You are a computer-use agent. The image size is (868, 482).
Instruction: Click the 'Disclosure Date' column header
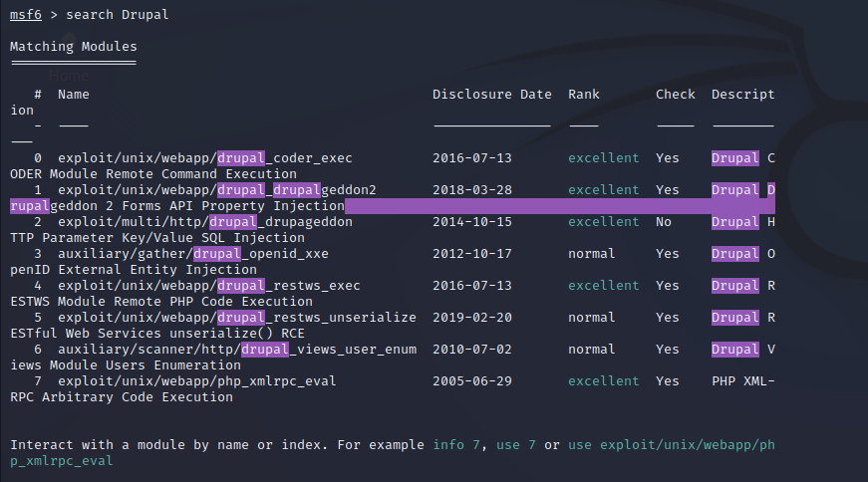tap(492, 95)
